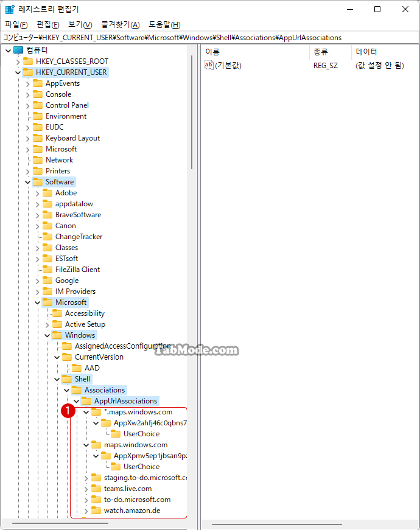The image size is (420, 530).
Task: Select the Associations key
Action: coord(105,389)
